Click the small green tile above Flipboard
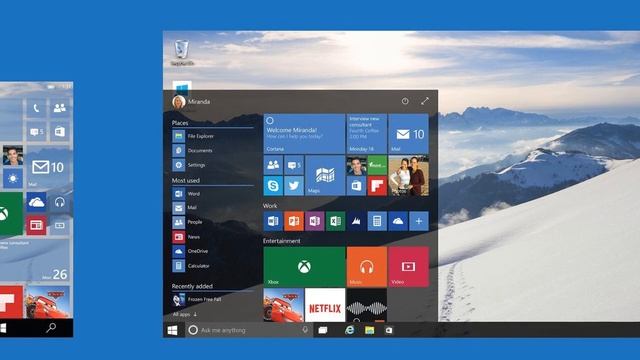 (377, 165)
